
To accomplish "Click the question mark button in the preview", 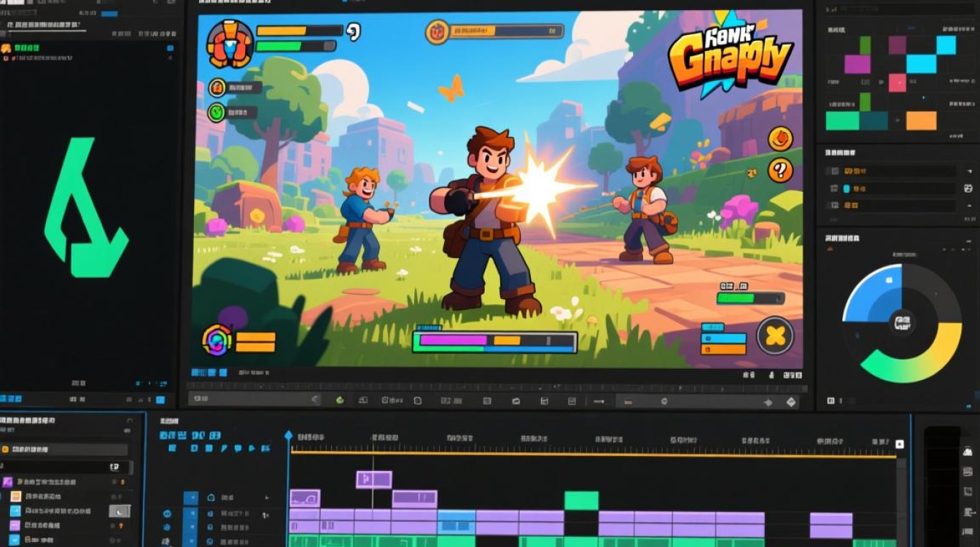I will (780, 171).
